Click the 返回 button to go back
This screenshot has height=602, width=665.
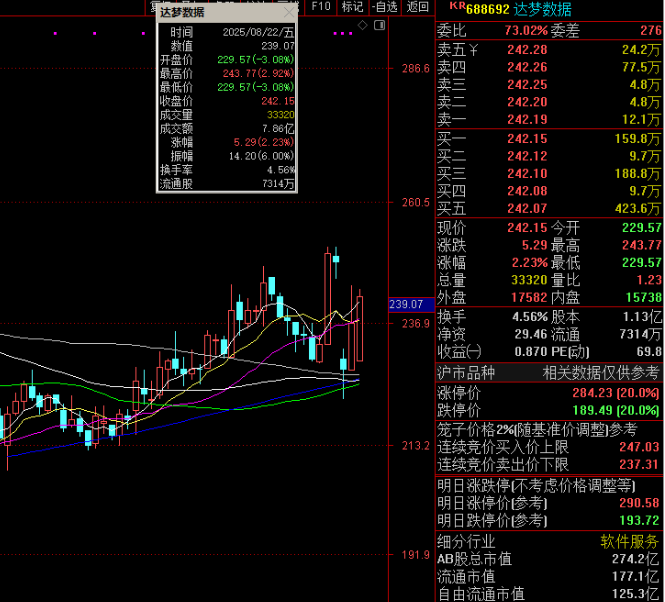(417, 6)
